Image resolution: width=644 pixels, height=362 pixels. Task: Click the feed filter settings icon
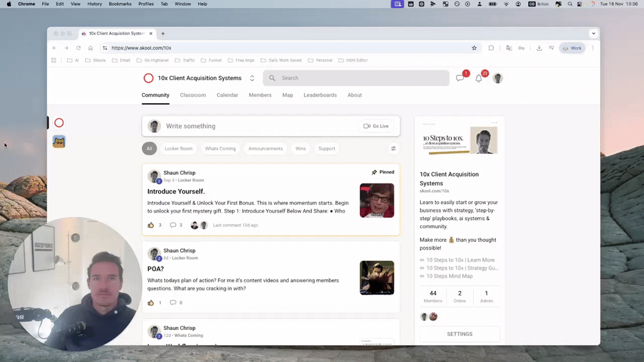click(394, 148)
